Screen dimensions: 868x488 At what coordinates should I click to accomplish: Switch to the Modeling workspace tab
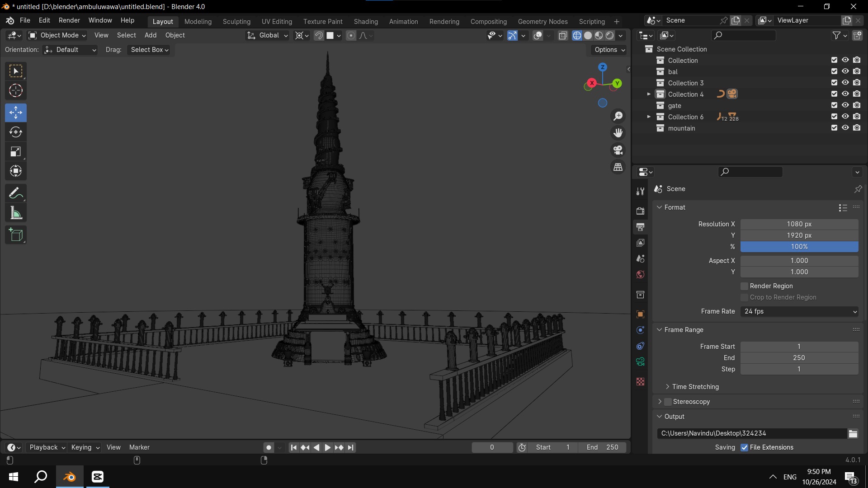[198, 21]
